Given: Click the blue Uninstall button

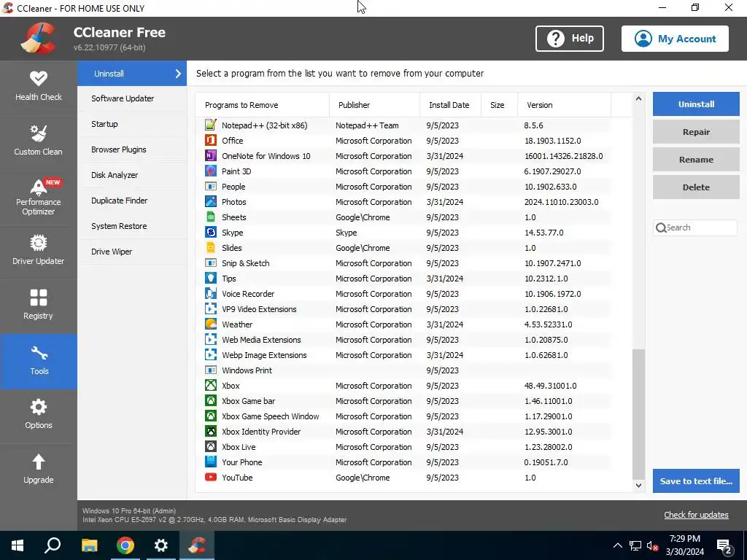Looking at the screenshot, I should pos(696,104).
